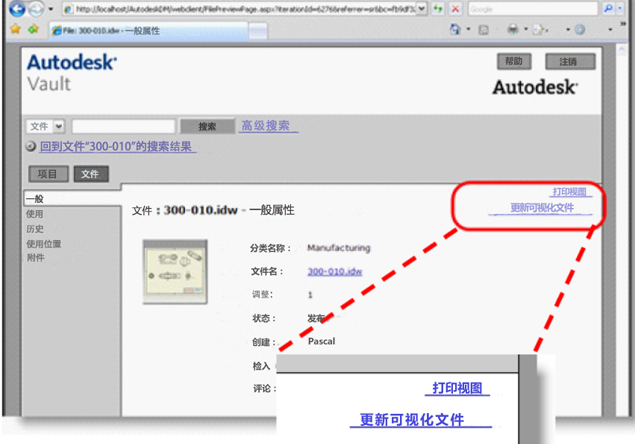Click the Vault search text field
635x444 pixels.
click(x=123, y=126)
